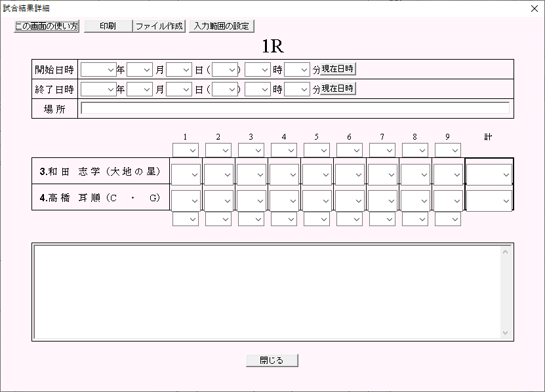Click player name 4.高橋 耳順 (C・G)

pos(100,198)
